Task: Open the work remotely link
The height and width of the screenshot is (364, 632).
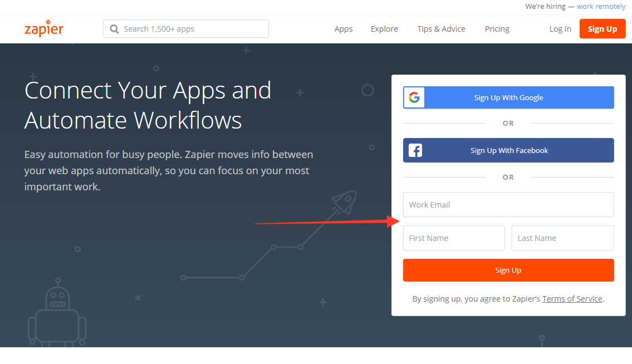Action: 601,6
